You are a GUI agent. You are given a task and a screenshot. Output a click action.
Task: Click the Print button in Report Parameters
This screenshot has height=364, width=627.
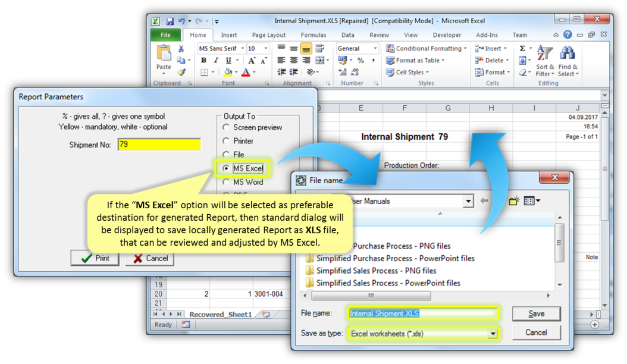point(95,258)
